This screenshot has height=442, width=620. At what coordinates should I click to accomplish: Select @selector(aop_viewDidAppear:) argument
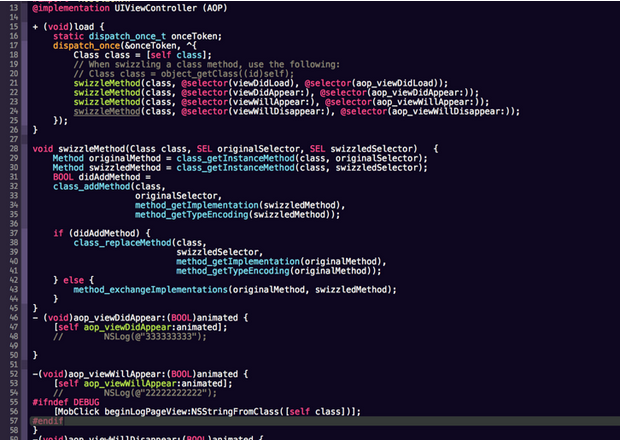(x=397, y=93)
